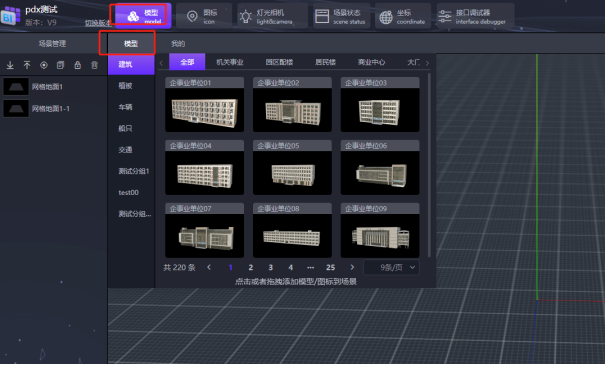Add model 企事业单位08 thumbnail
This screenshot has width=605, height=365.
coord(292,236)
